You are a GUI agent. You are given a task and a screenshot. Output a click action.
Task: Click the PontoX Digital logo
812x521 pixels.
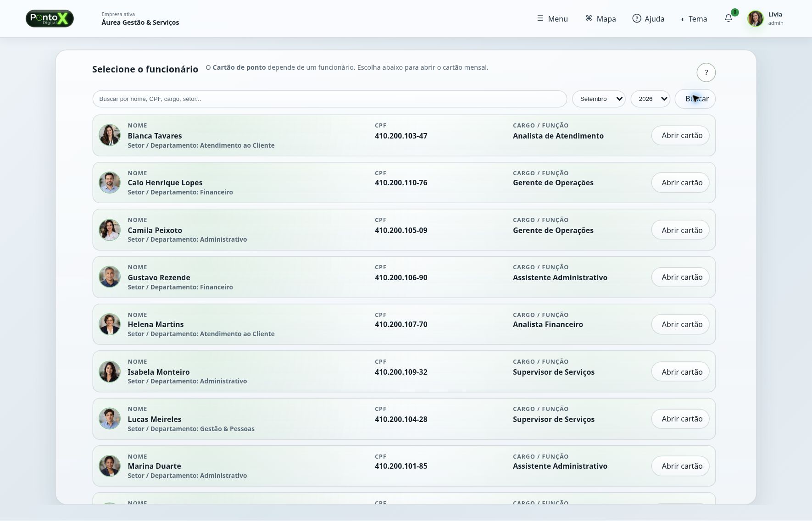[50, 18]
